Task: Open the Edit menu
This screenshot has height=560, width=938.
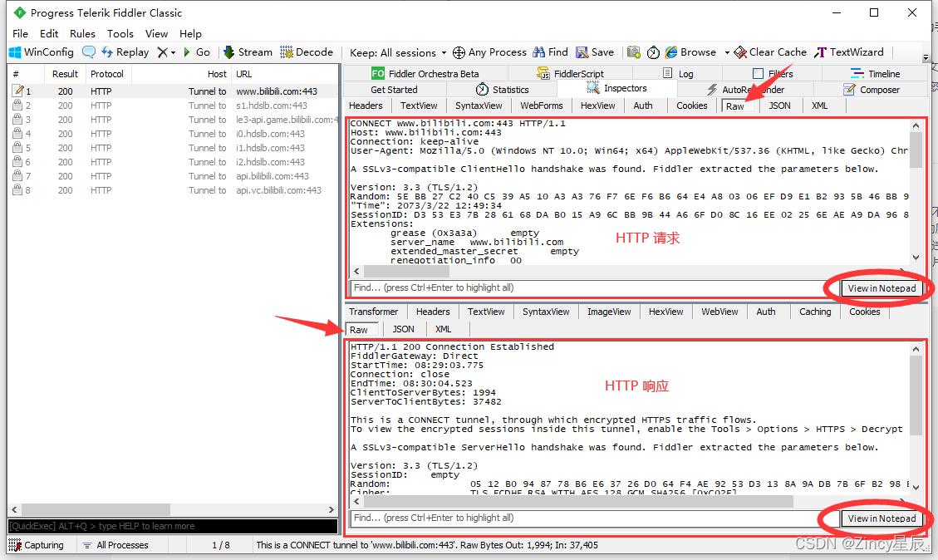Action: coord(49,33)
